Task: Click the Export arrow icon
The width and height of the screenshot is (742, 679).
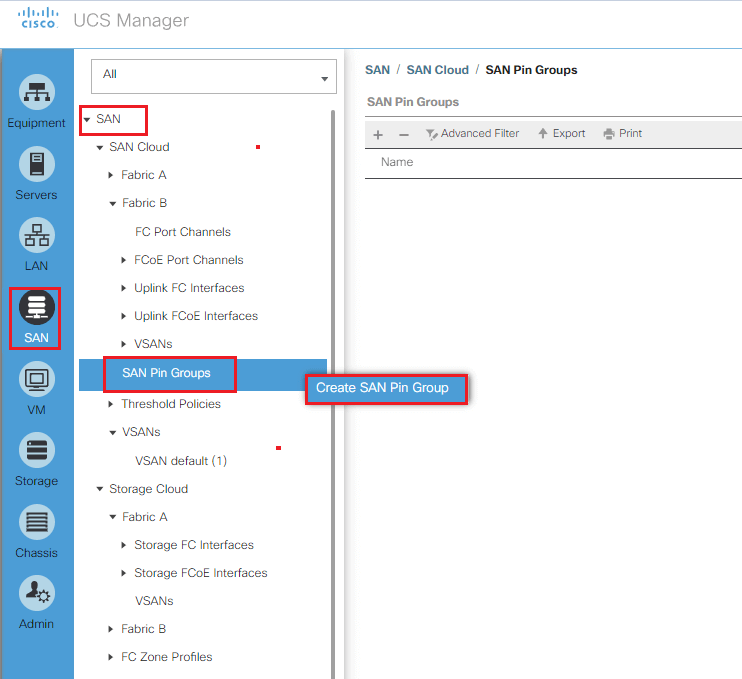Action: (543, 133)
